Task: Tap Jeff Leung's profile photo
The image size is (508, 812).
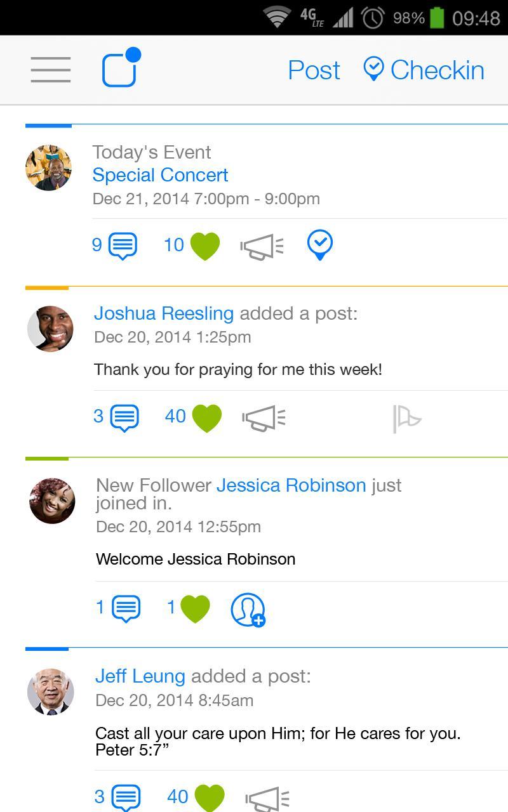Action: 51,691
